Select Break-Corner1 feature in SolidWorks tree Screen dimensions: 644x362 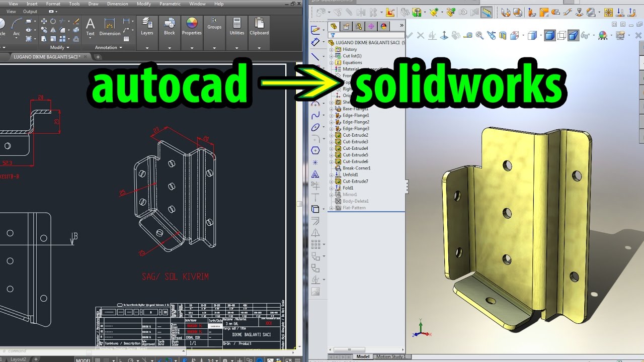coord(356,168)
